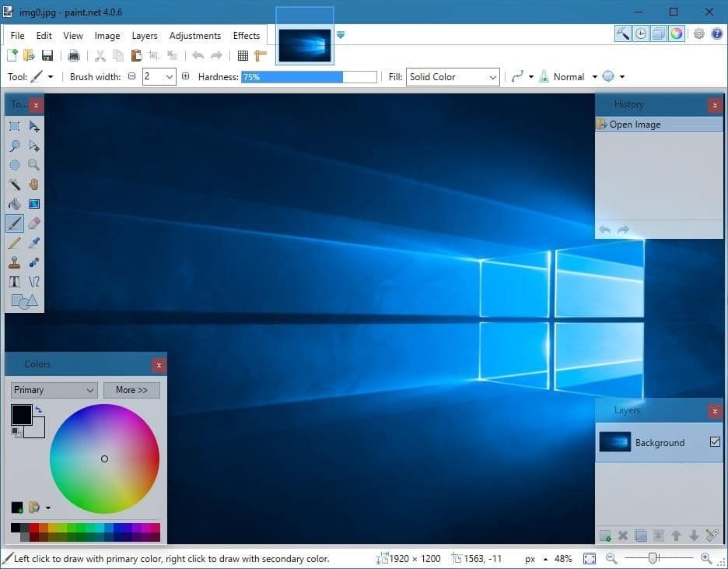Select the Paint Bucket tool
728x569 pixels.
point(14,203)
